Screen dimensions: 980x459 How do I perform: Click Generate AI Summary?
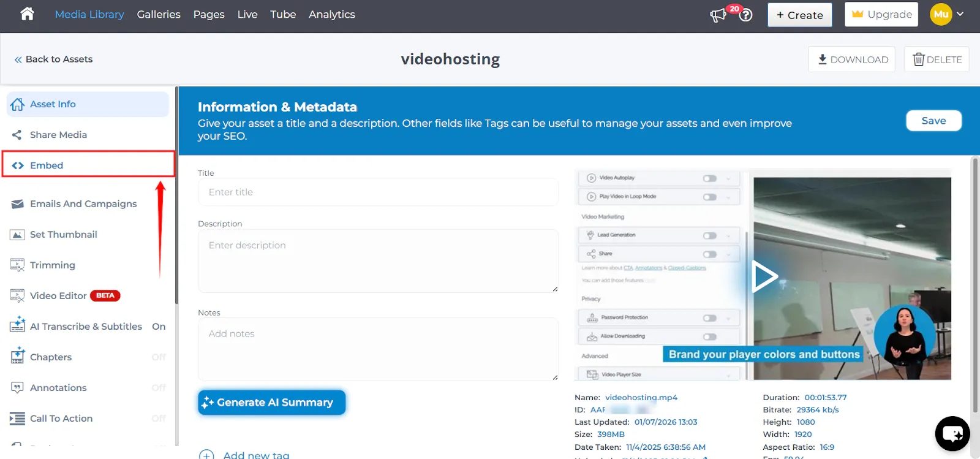coord(272,403)
